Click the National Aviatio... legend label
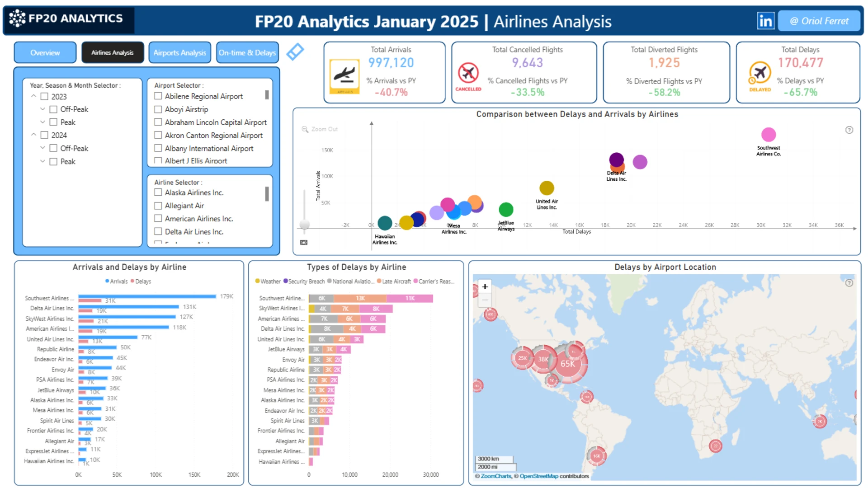This screenshot has width=868, height=488. [x=353, y=282]
